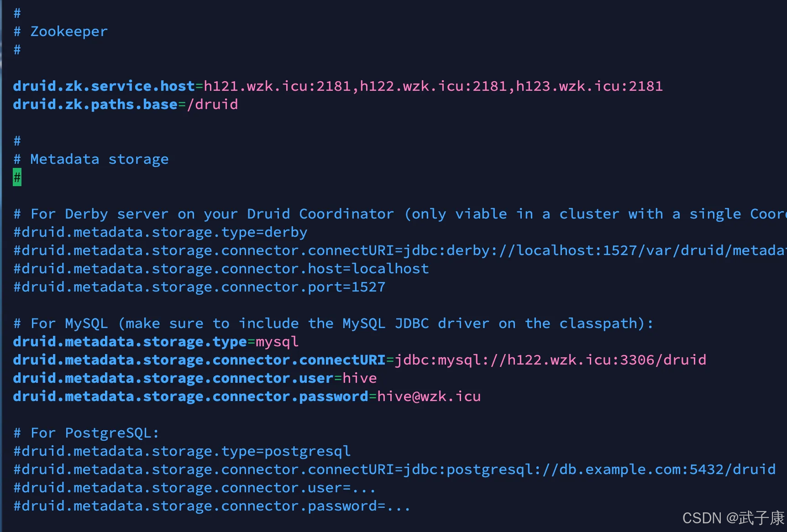Image resolution: width=787 pixels, height=532 pixels.
Task: Place cursor on druid.zk.service.host key
Action: [x=104, y=86]
